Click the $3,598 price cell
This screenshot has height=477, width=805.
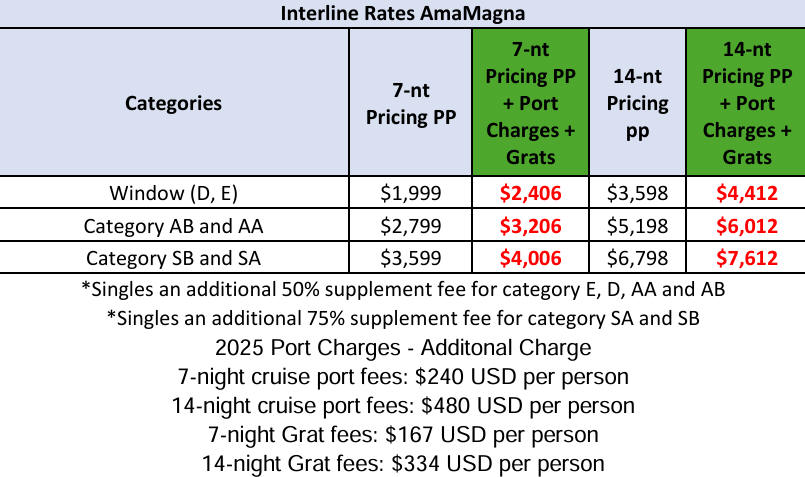638,193
